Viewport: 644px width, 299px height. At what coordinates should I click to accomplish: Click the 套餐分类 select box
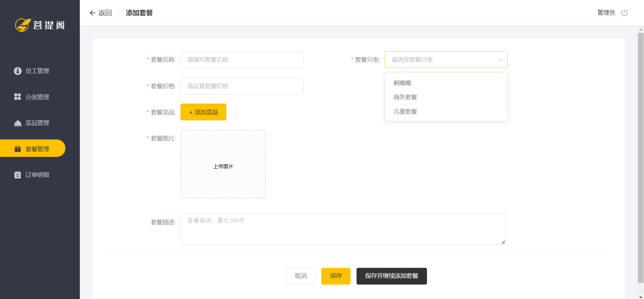coord(446,60)
